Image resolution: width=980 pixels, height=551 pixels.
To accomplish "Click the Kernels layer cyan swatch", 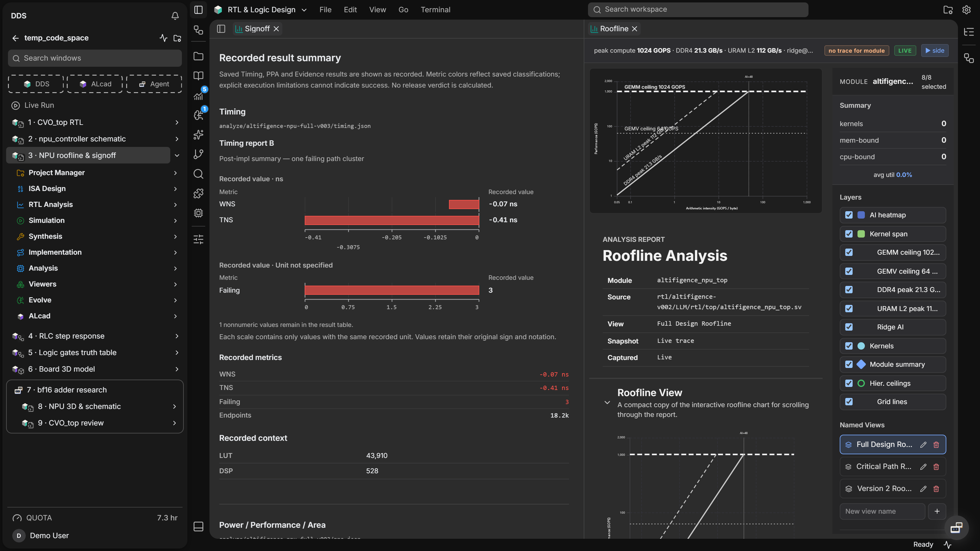I will tap(861, 346).
